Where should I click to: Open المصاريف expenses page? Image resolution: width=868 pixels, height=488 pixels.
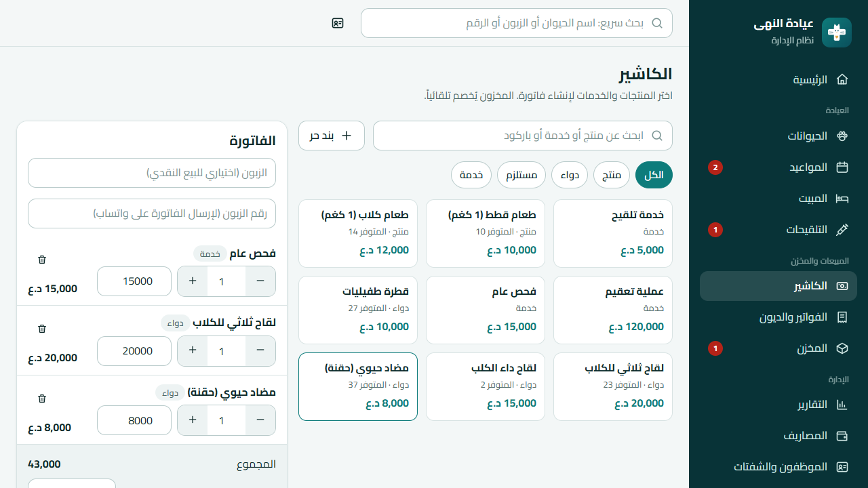pos(778,436)
